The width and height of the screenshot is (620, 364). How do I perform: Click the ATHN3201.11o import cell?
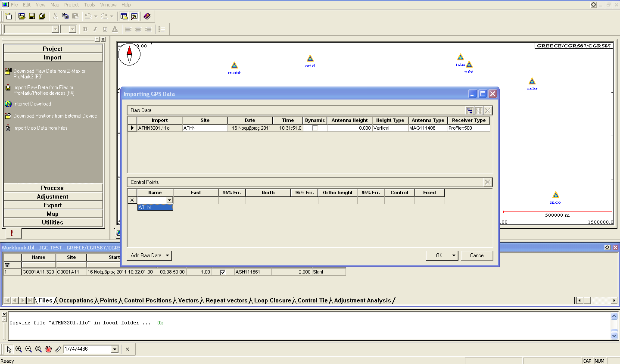click(159, 128)
